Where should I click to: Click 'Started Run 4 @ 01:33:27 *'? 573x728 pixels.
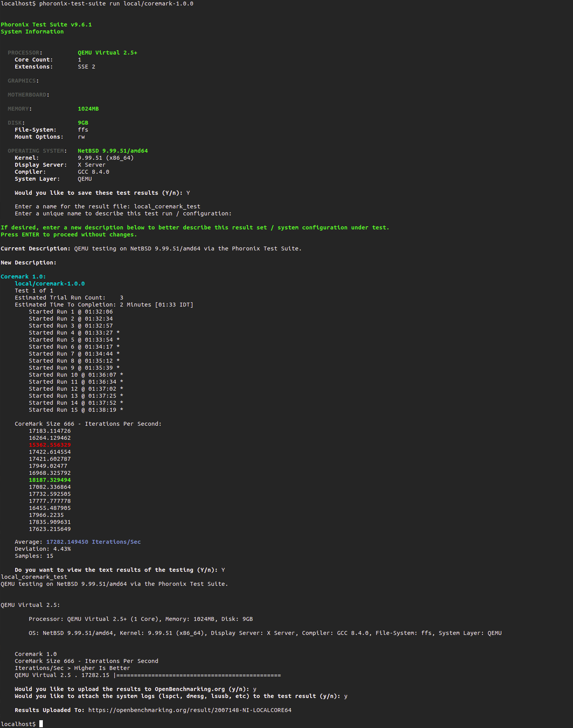pos(74,333)
